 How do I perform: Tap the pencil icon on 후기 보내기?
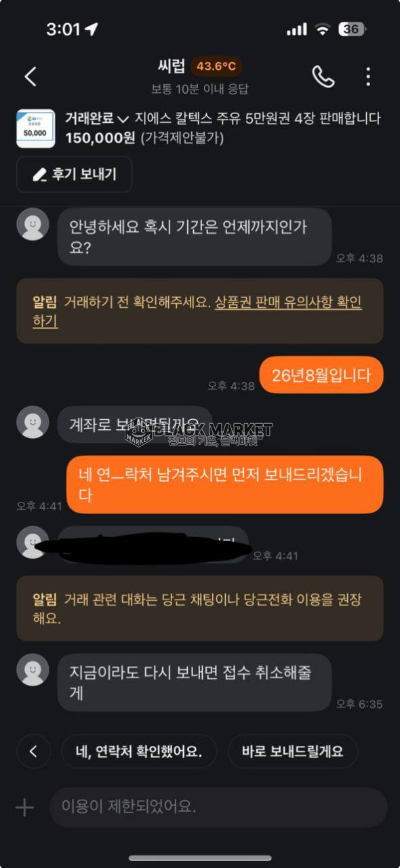(39, 175)
